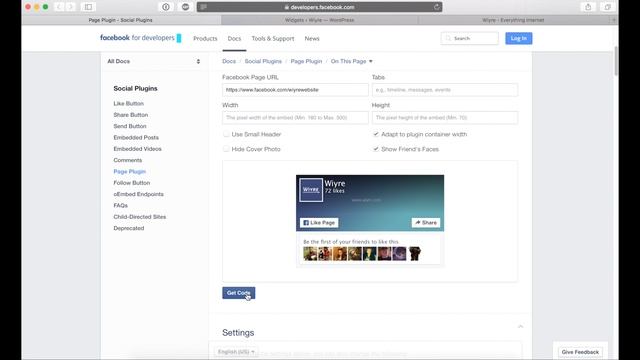Reload the page with refresh icon
The image size is (640, 360).
[436, 7]
